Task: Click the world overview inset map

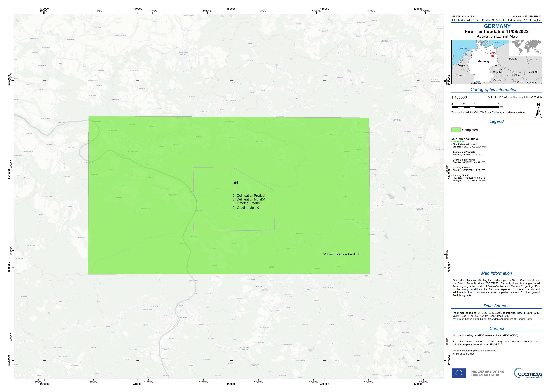Action: pyautogui.click(x=525, y=48)
